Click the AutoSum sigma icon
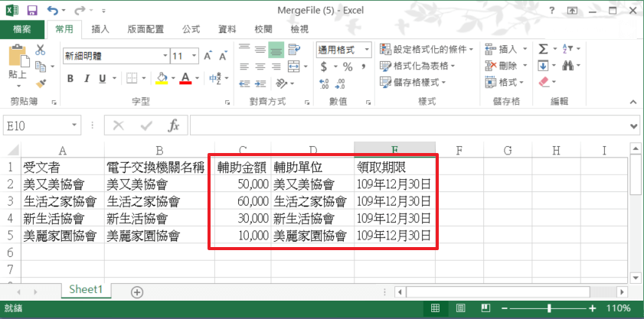The height and width of the screenshot is (319, 644). pos(543,49)
